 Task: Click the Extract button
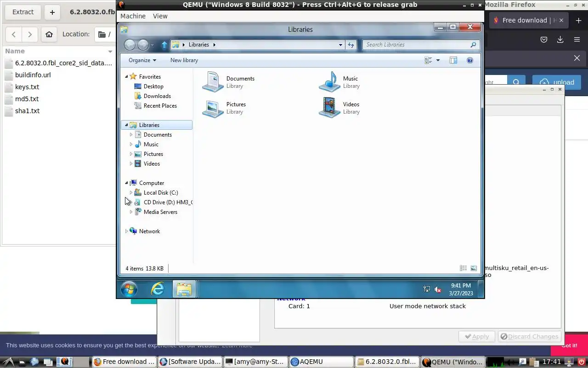point(23,12)
